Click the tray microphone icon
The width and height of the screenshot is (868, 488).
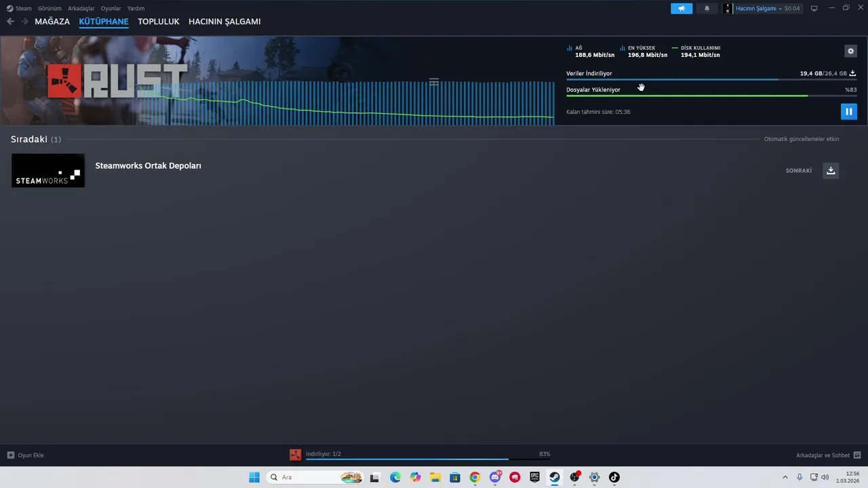(800, 477)
